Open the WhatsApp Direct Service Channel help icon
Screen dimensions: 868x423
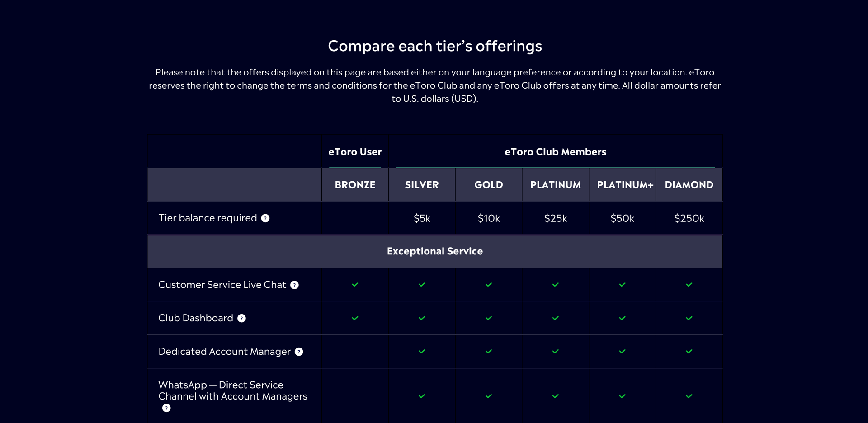(x=166, y=408)
